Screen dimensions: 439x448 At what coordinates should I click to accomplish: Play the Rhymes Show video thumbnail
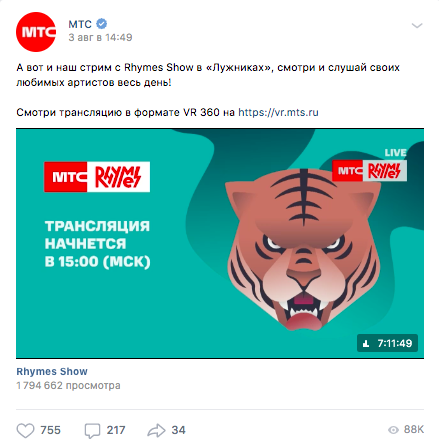click(x=220, y=243)
